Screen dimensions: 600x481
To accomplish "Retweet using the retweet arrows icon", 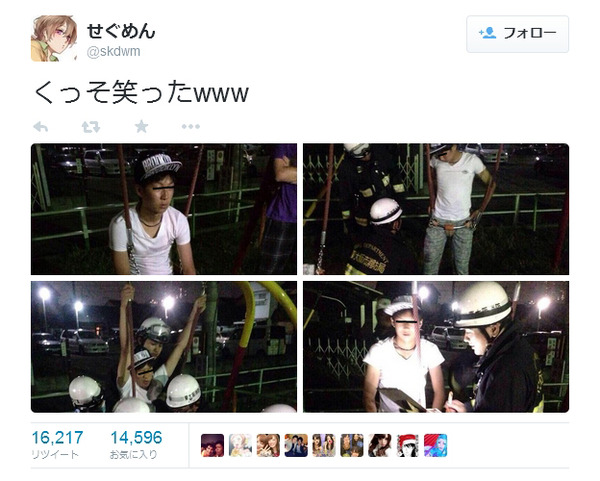I will coord(91,127).
